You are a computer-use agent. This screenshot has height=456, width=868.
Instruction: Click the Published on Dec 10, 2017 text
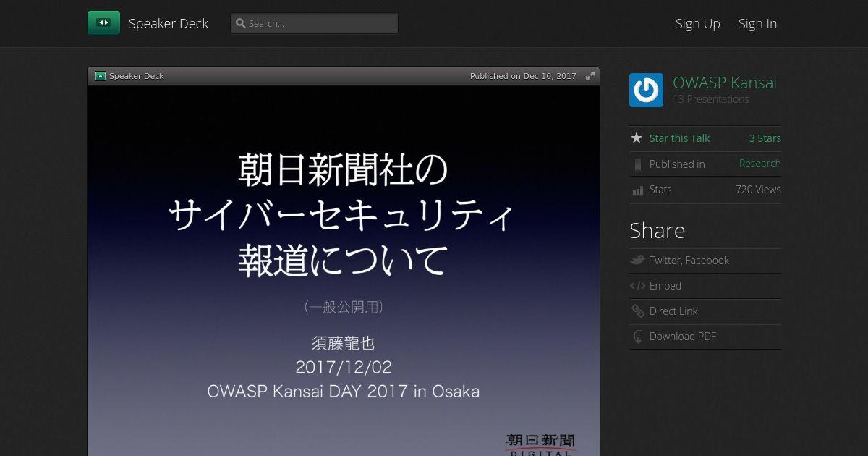pos(523,76)
